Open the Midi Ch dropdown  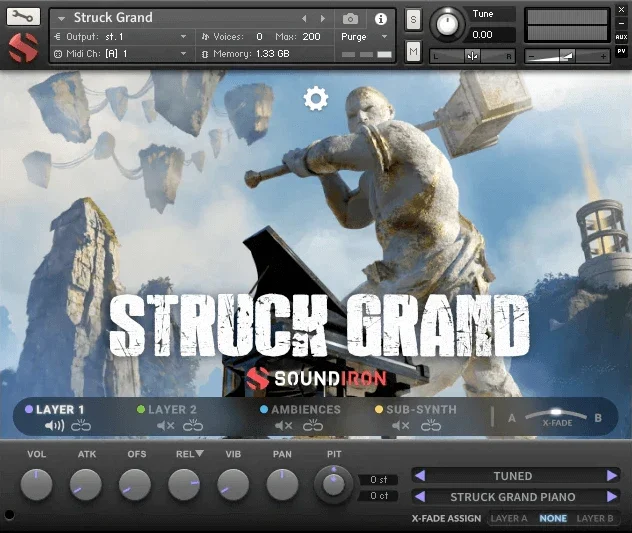122,54
